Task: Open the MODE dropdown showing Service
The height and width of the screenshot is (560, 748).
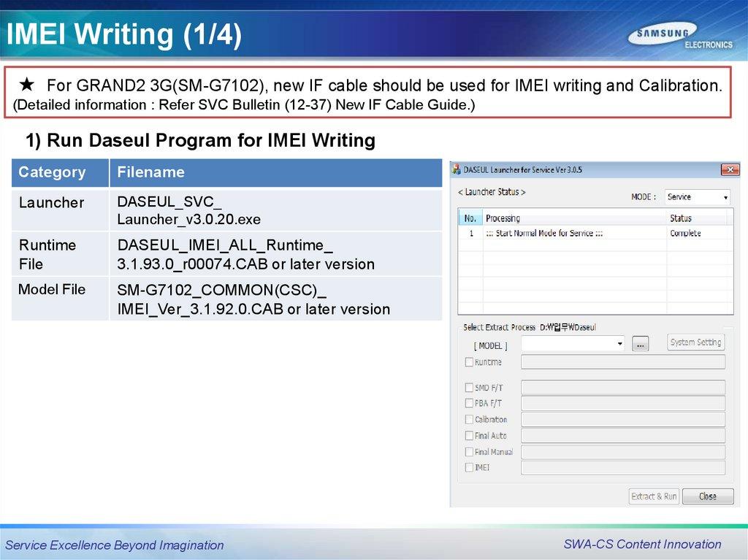Action: [x=697, y=197]
